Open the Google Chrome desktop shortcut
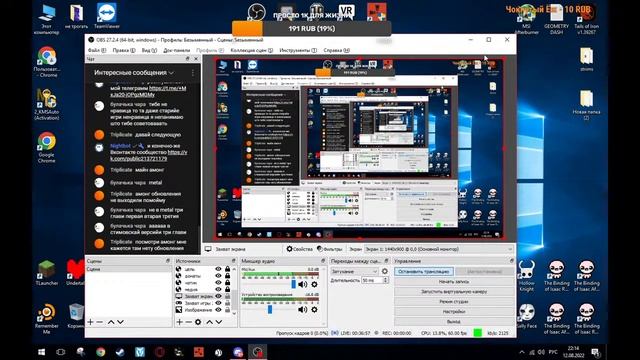640x360 pixels. [47, 147]
